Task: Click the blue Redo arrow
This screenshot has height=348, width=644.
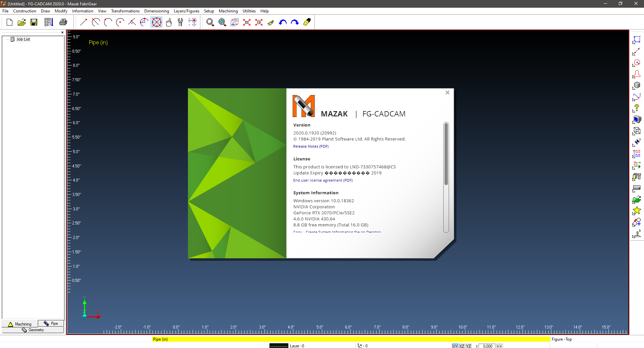Action: point(295,22)
